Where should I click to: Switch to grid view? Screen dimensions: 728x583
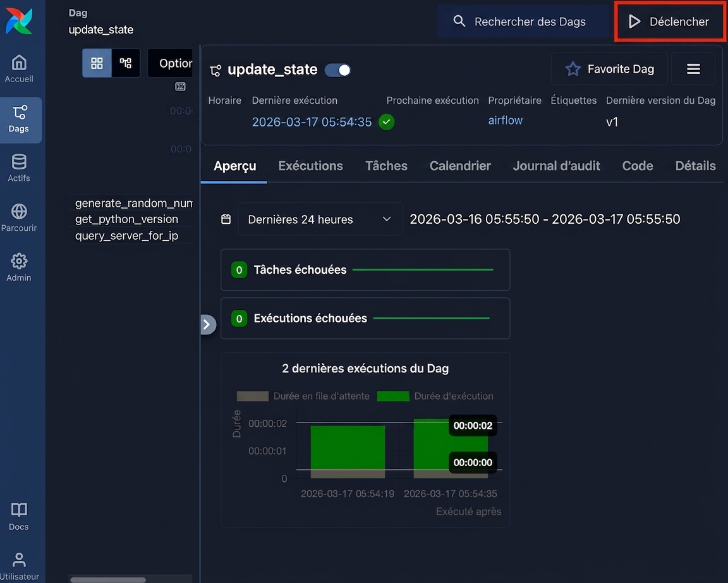[x=97, y=63]
